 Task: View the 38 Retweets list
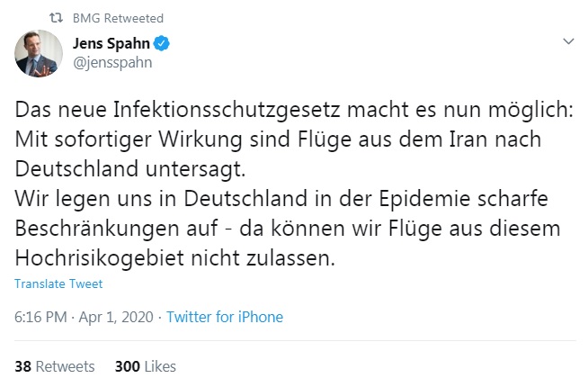click(55, 366)
